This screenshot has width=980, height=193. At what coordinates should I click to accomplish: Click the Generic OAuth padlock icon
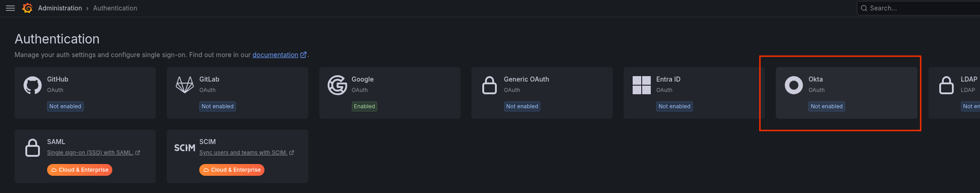click(490, 85)
